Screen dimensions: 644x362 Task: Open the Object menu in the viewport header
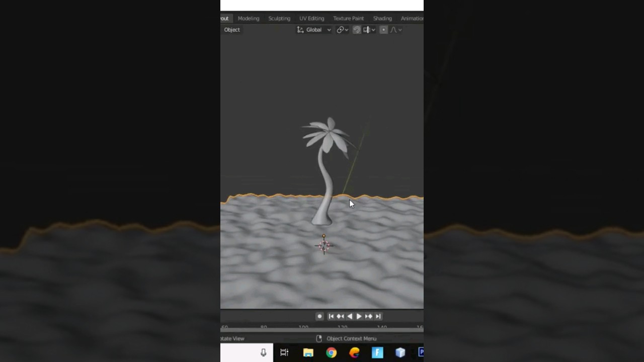(x=232, y=30)
